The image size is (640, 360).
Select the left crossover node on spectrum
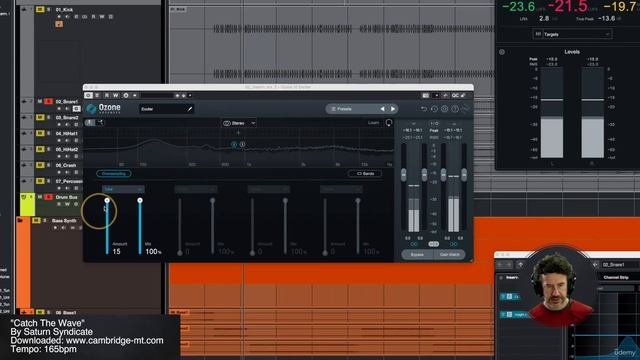(234, 144)
